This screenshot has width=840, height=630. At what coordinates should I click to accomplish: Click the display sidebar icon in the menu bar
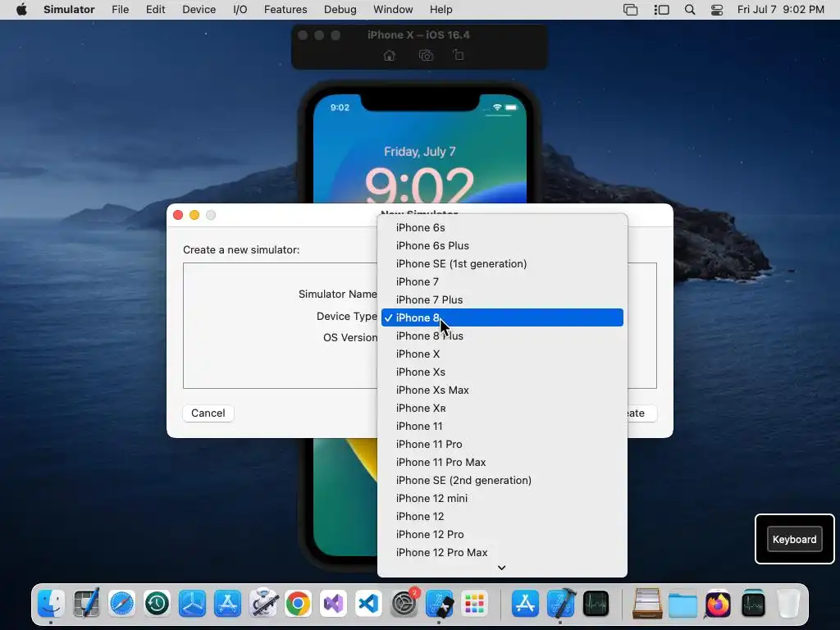[x=662, y=10]
